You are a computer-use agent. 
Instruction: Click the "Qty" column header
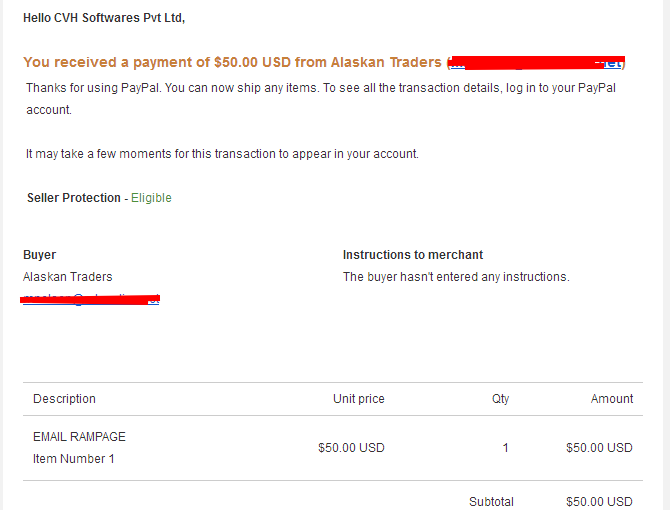(500, 399)
